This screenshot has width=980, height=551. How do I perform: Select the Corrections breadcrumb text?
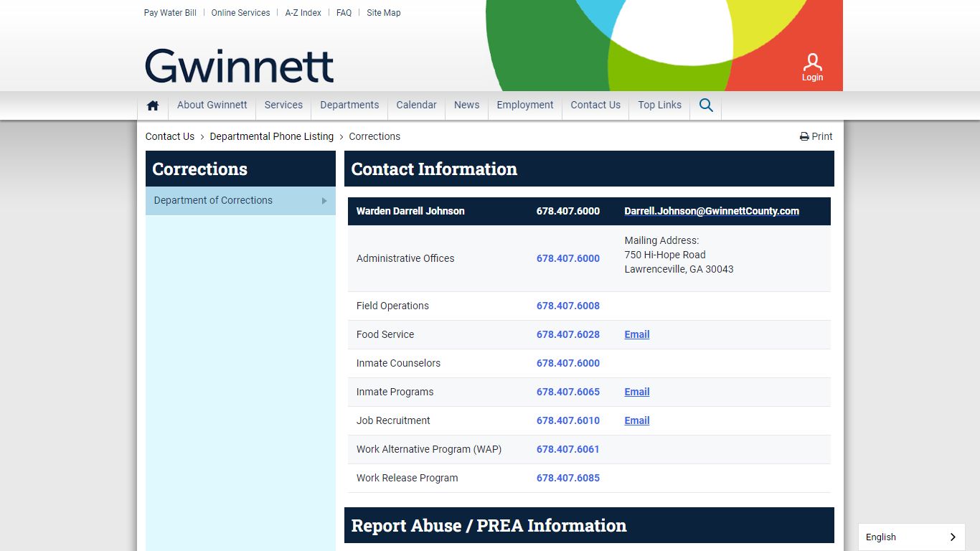tap(374, 136)
